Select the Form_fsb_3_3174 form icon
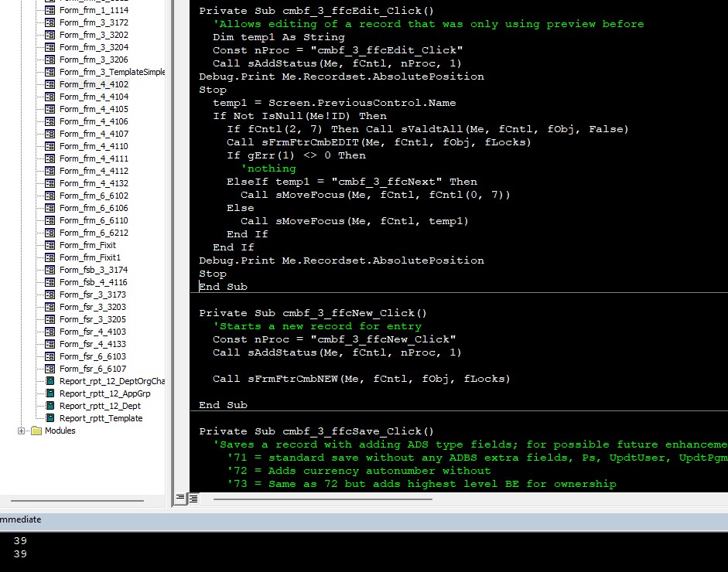The height and width of the screenshot is (572, 728). [x=50, y=270]
